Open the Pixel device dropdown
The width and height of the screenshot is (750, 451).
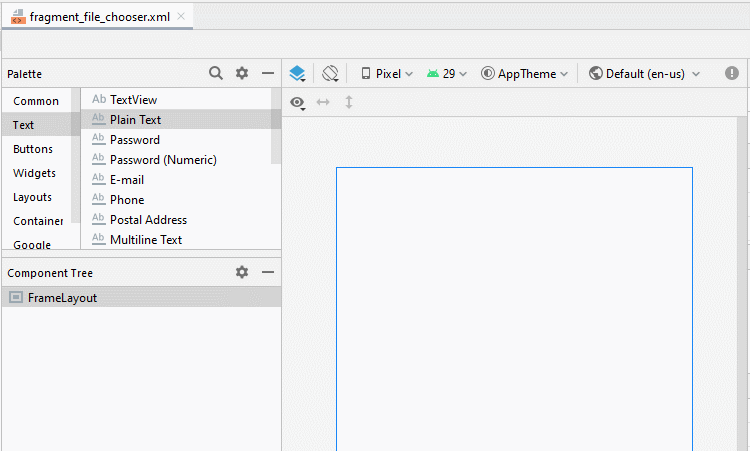tap(387, 74)
